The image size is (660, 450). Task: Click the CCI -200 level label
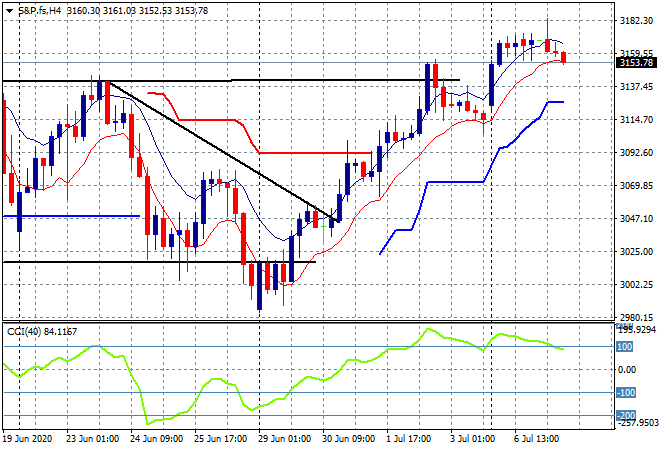pos(626,416)
